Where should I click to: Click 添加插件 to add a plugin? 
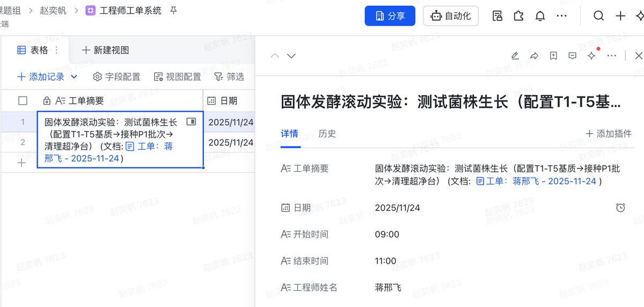click(609, 134)
